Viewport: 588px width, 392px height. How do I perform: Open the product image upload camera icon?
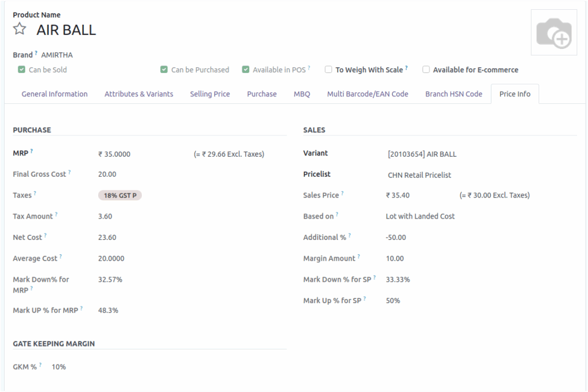[553, 32]
